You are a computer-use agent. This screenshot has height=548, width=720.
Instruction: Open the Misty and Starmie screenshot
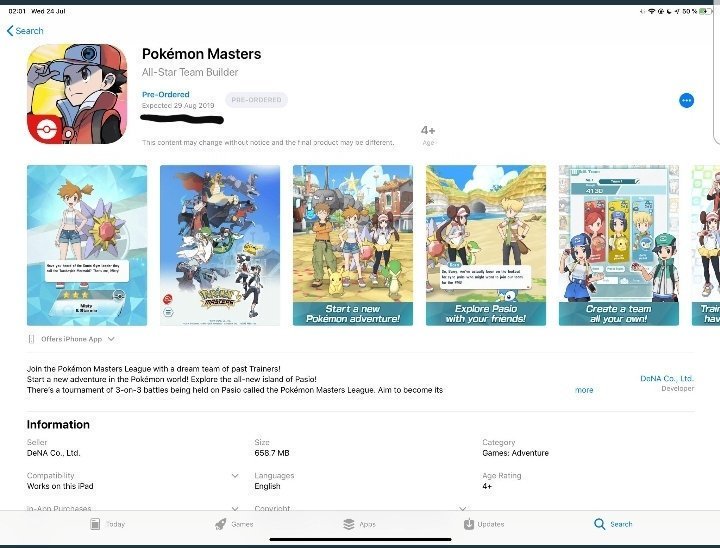coord(87,245)
